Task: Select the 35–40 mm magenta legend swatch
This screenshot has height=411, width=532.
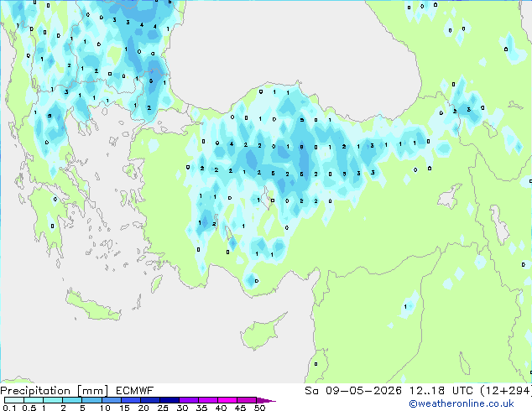Action: coord(207,400)
